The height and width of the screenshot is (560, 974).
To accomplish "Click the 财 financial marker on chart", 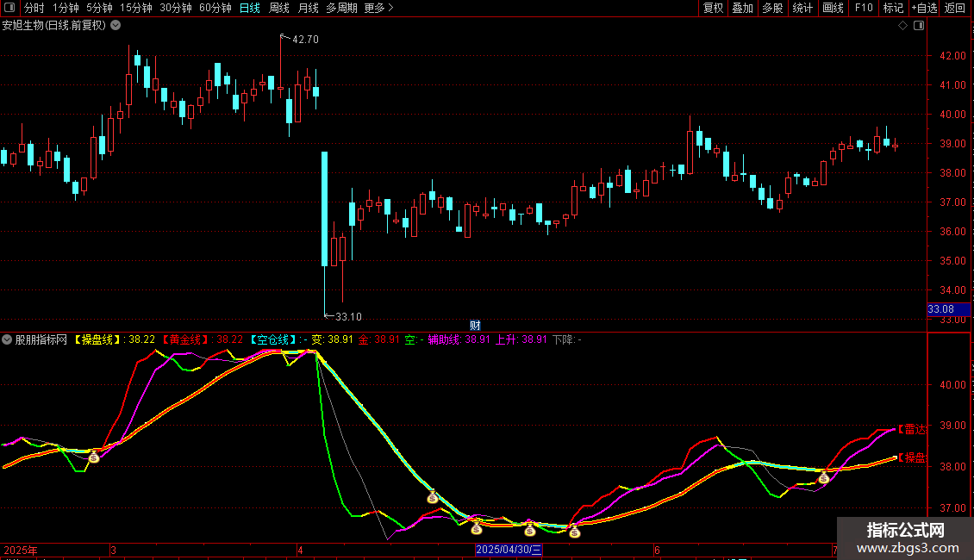I will point(475,326).
